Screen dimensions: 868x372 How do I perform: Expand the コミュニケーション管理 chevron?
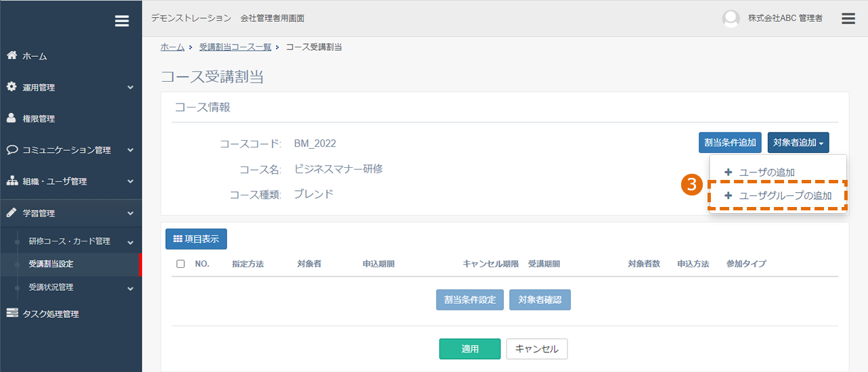click(x=130, y=150)
